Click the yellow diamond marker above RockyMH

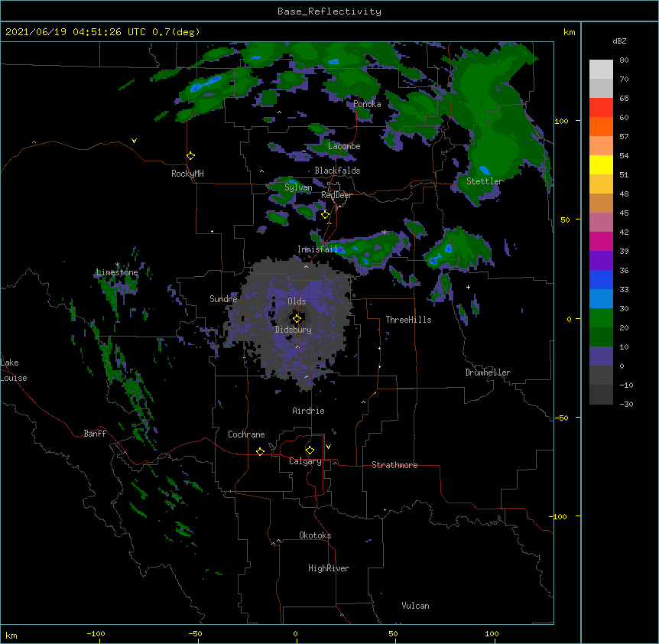(190, 156)
